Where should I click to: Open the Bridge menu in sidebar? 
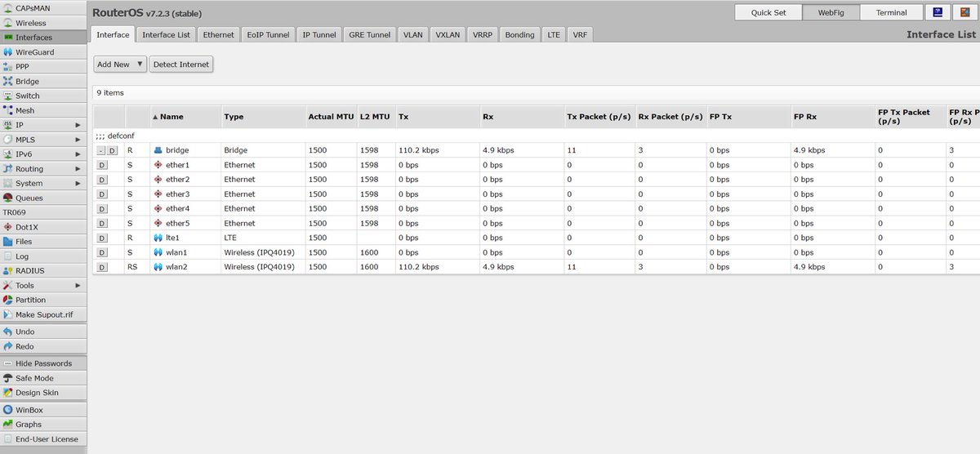(43, 82)
